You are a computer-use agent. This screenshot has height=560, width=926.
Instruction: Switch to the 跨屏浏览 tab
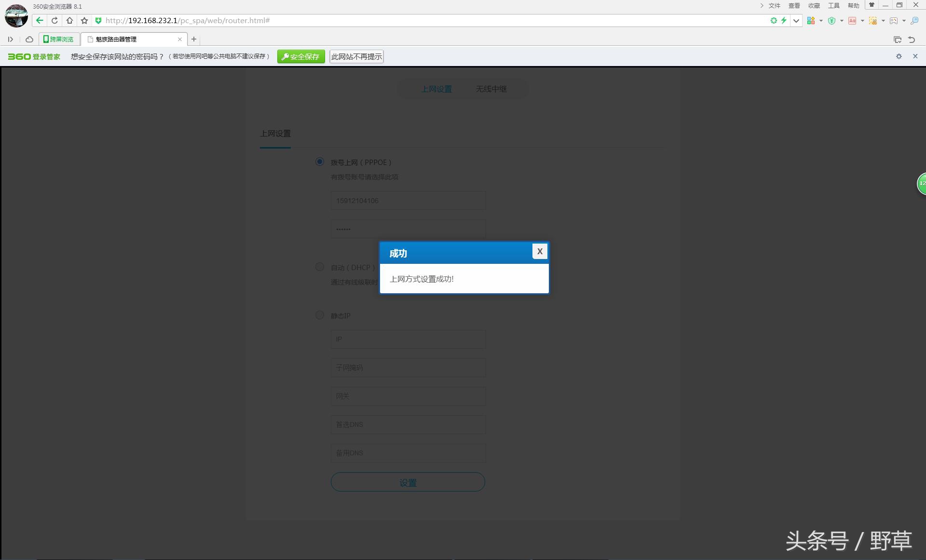pos(59,39)
